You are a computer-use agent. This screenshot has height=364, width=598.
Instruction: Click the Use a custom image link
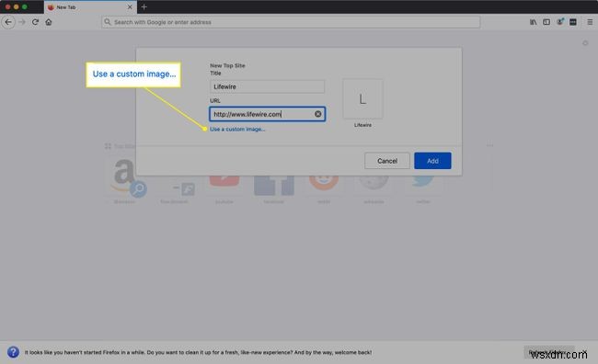237,130
